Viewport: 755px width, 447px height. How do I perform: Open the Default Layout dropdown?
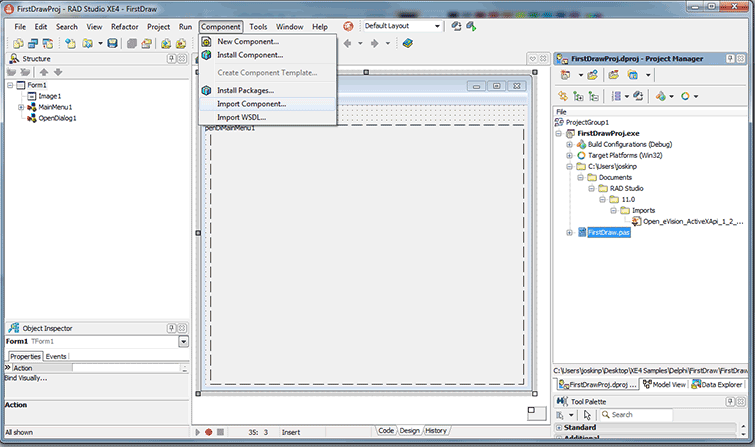click(x=437, y=26)
